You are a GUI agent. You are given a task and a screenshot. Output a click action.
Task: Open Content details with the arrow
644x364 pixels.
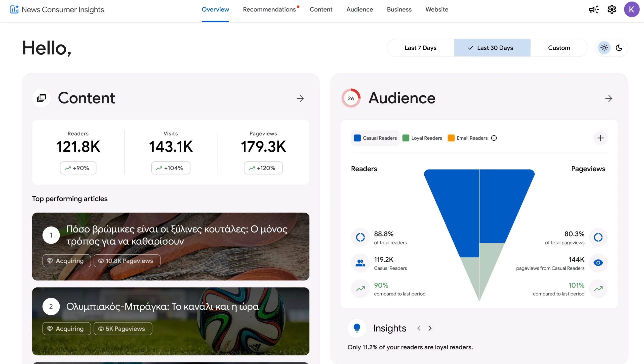point(300,98)
